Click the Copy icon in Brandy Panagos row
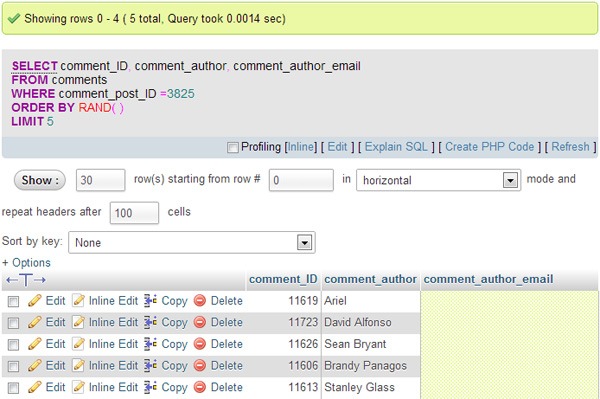This screenshot has height=399, width=600. pos(150,366)
